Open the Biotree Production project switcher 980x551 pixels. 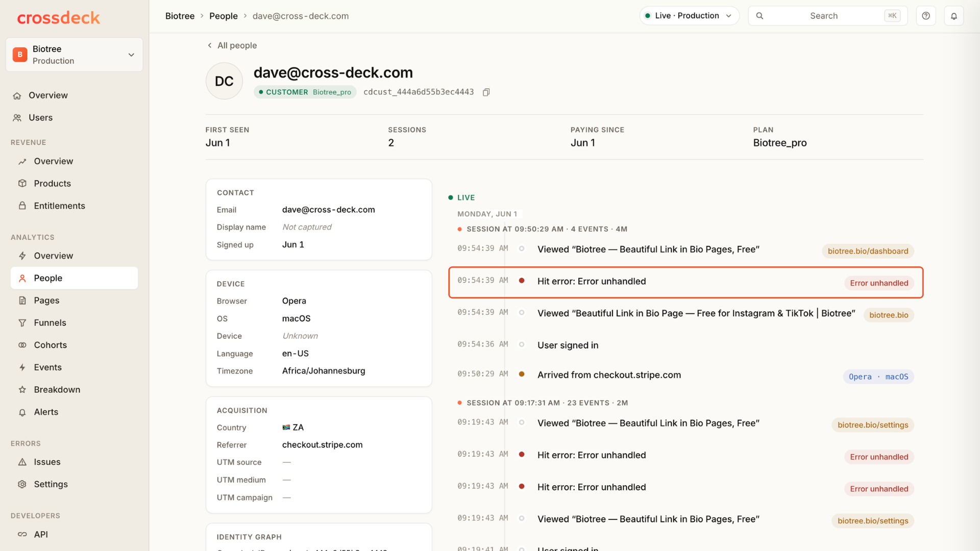point(74,55)
